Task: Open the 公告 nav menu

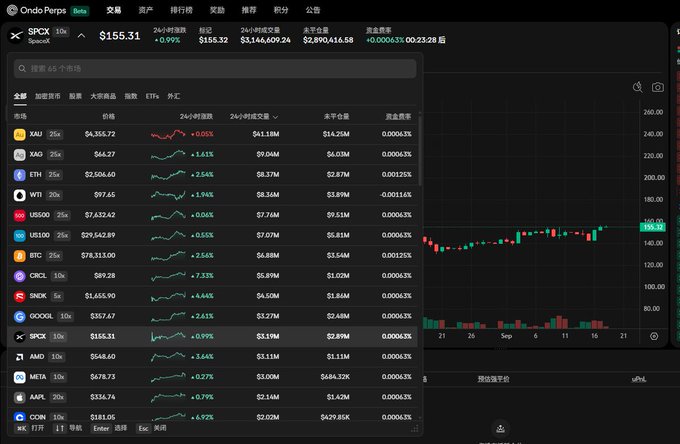Action: (313, 10)
